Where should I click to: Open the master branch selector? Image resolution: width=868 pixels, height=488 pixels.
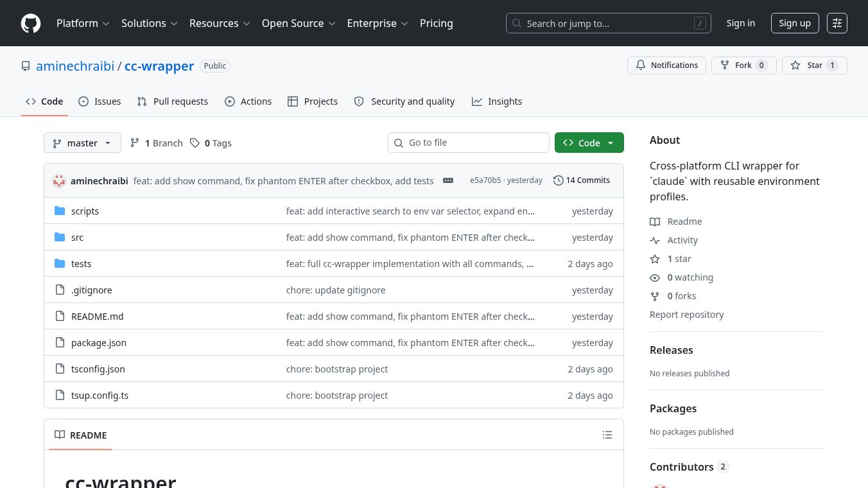(82, 143)
